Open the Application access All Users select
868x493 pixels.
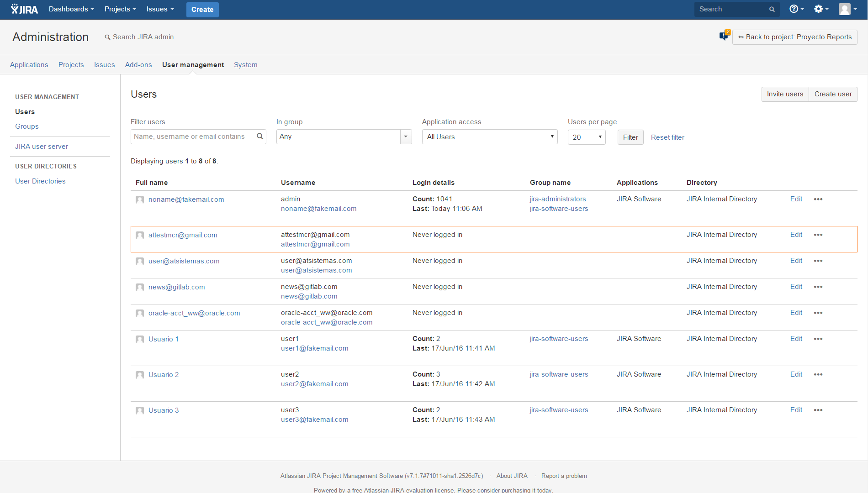click(x=490, y=137)
